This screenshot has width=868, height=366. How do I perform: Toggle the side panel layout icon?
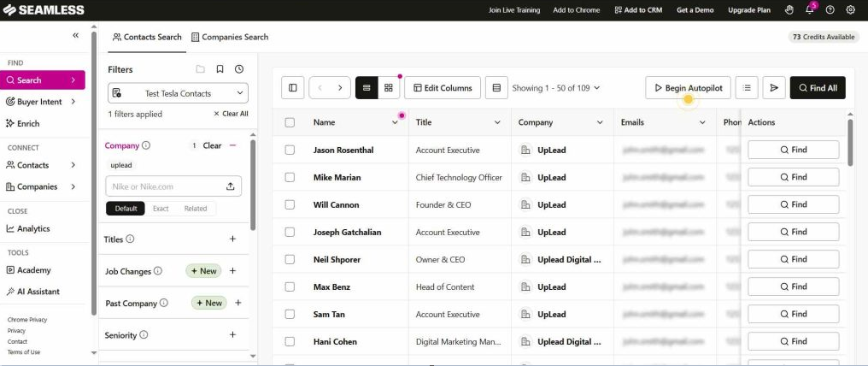tap(293, 87)
